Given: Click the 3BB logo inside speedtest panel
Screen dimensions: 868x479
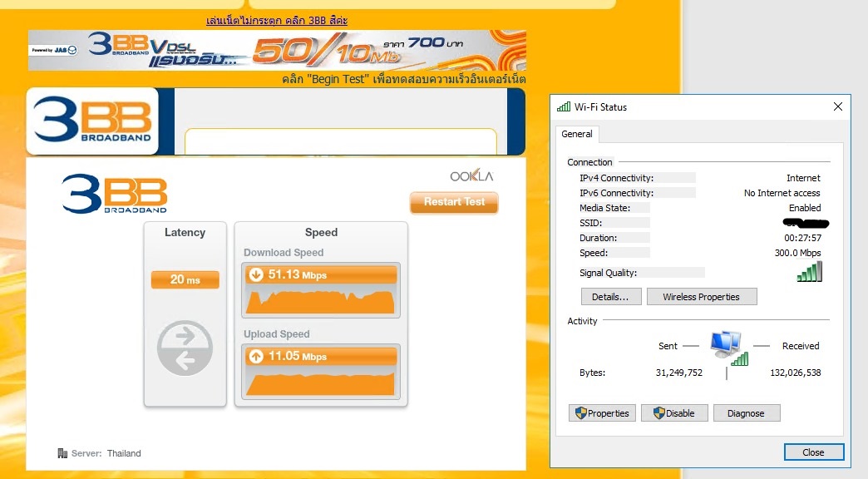Looking at the screenshot, I should (x=115, y=194).
